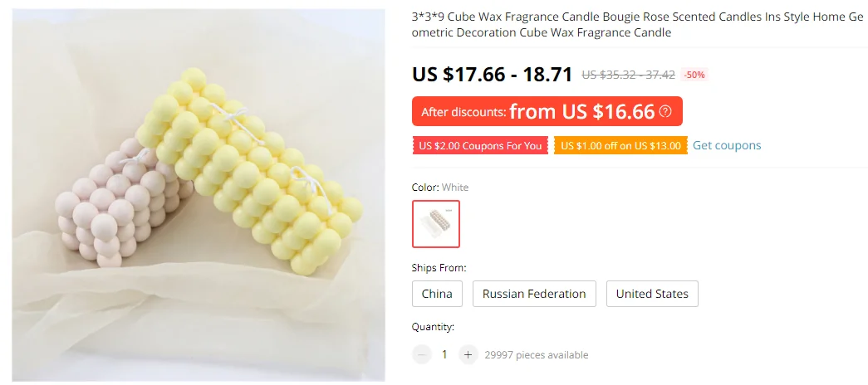The width and height of the screenshot is (868, 385).
Task: Click the quantity number field
Action: tap(444, 354)
